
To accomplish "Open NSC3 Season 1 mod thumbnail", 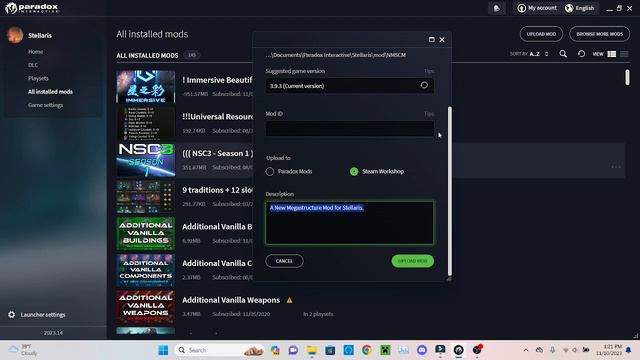I will tap(145, 160).
